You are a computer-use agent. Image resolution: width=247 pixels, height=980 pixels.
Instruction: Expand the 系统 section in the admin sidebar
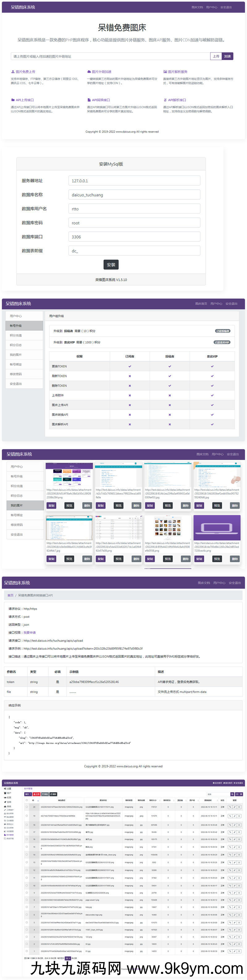click(x=8, y=806)
